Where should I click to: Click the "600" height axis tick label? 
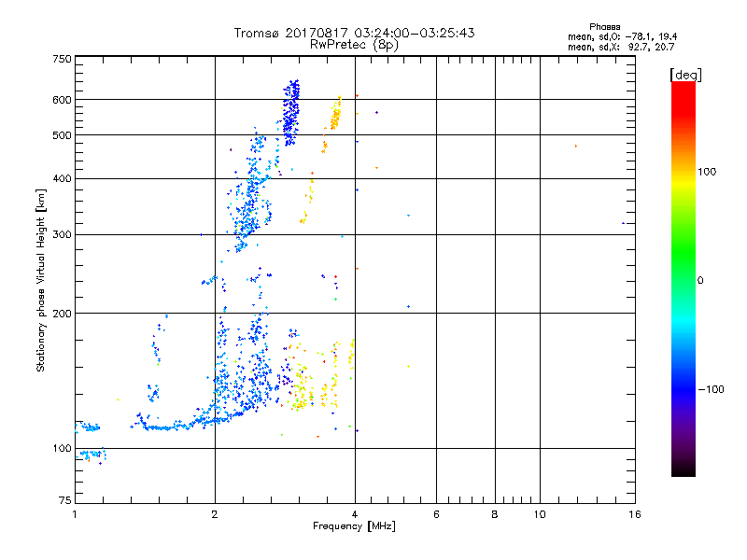click(62, 100)
